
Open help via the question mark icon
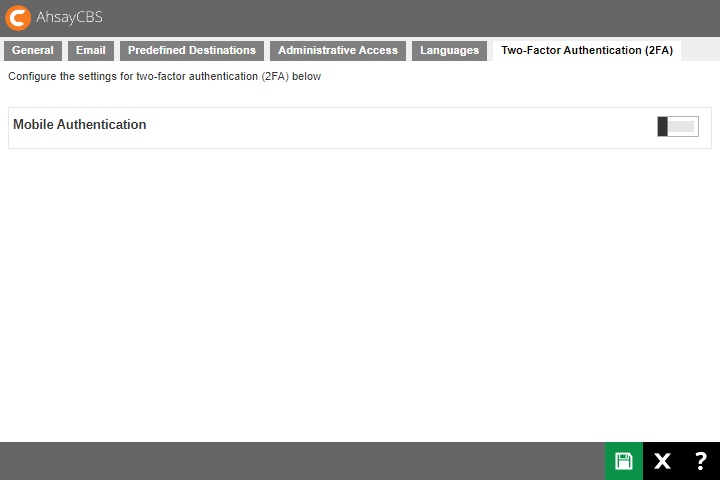pyautogui.click(x=700, y=461)
